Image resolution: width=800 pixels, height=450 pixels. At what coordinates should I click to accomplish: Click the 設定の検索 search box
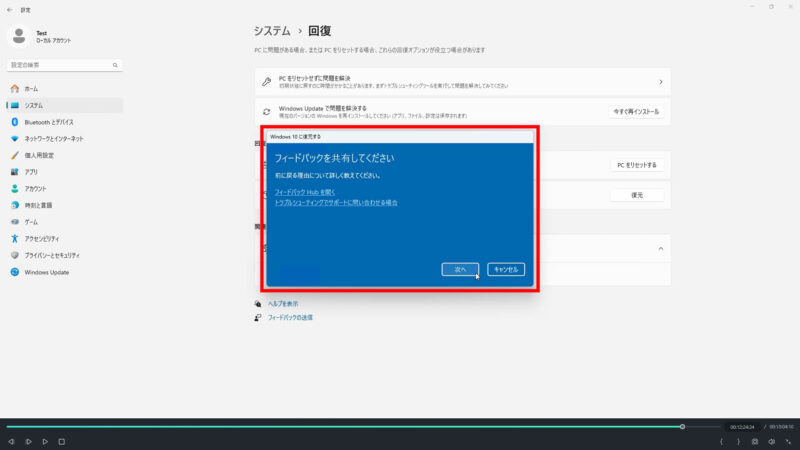point(64,65)
